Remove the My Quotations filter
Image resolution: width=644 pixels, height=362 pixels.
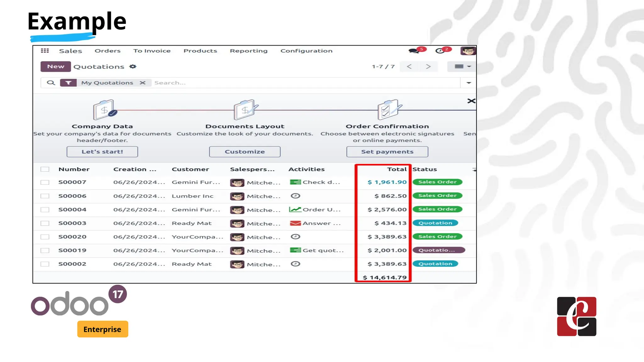point(142,83)
